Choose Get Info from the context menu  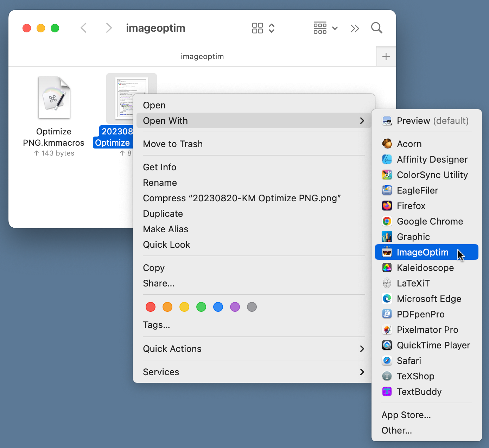159,167
